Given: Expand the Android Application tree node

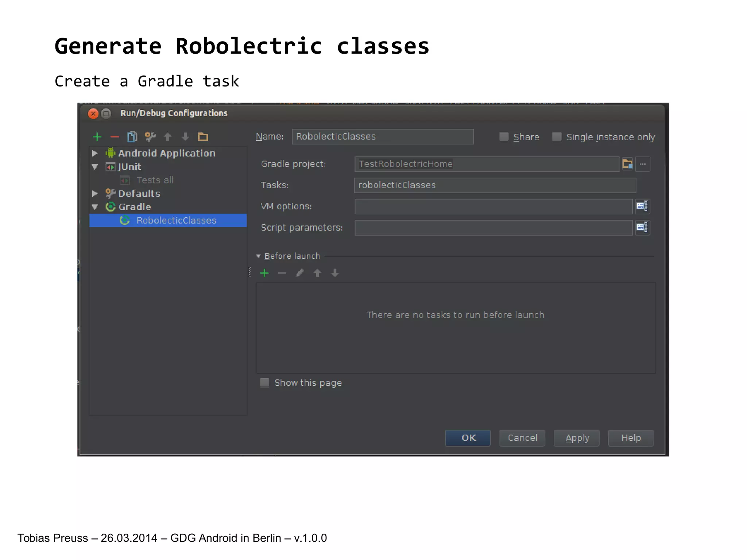Looking at the screenshot, I should tap(95, 153).
